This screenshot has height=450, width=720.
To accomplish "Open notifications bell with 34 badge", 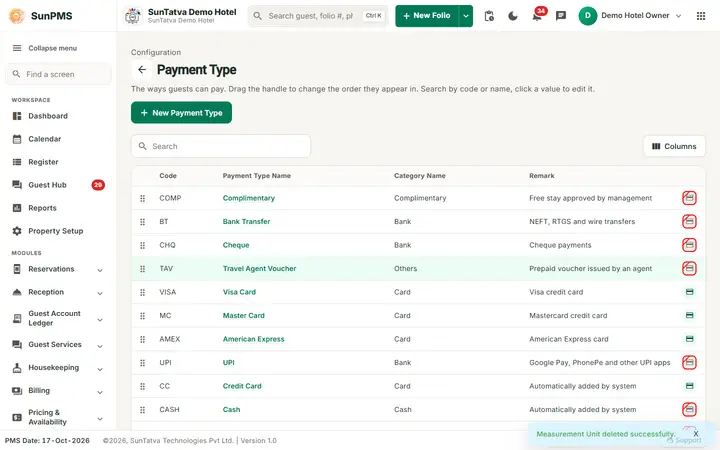I will click(x=537, y=16).
